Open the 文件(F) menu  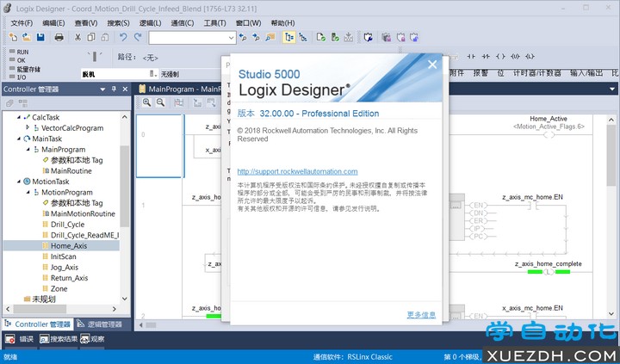(x=22, y=23)
